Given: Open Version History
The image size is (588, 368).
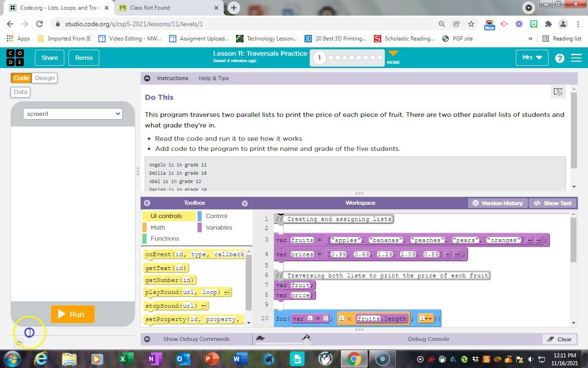Looking at the screenshot, I should click(498, 203).
